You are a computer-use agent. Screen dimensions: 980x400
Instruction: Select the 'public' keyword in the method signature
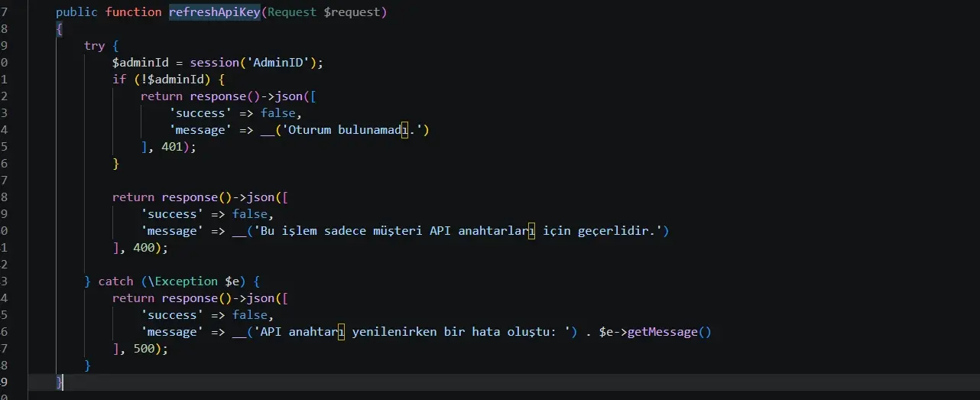point(77,12)
